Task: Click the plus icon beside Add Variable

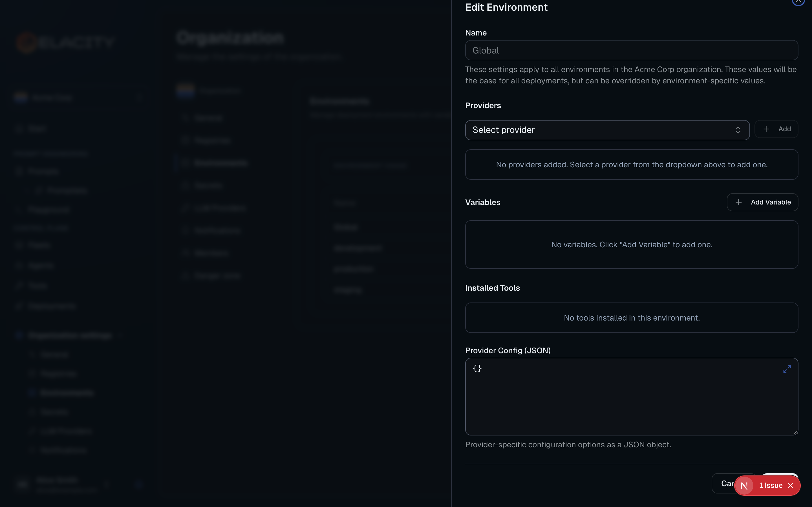Action: tap(739, 202)
